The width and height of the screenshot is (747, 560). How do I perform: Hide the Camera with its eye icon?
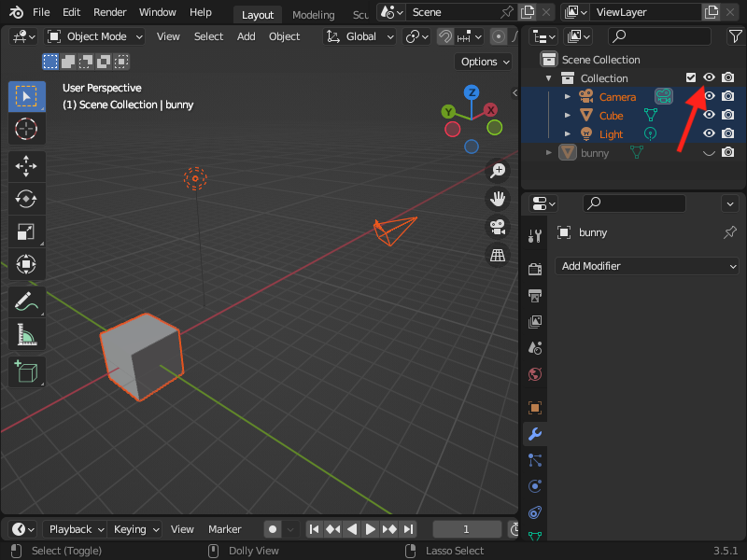tap(710, 96)
